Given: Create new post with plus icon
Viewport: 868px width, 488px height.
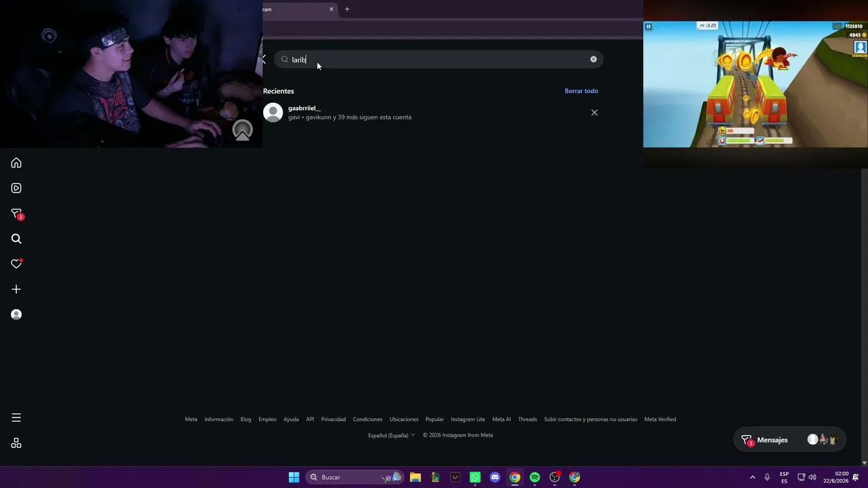Looking at the screenshot, I should coord(16,289).
